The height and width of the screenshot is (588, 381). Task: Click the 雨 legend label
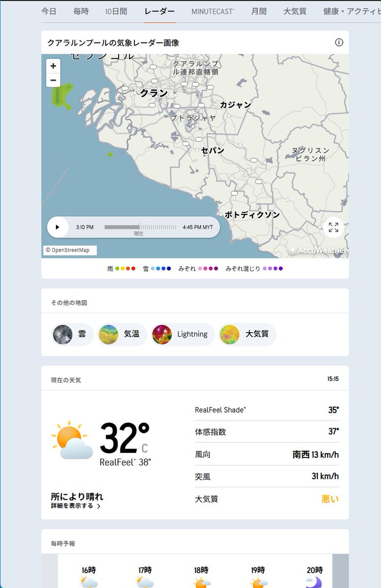110,269
